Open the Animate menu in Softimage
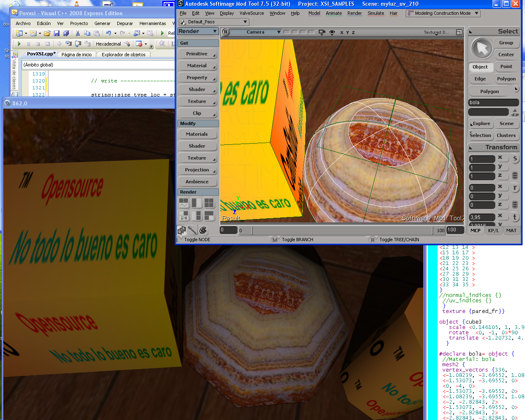Viewport: 525px width, 420px height. coord(334,13)
